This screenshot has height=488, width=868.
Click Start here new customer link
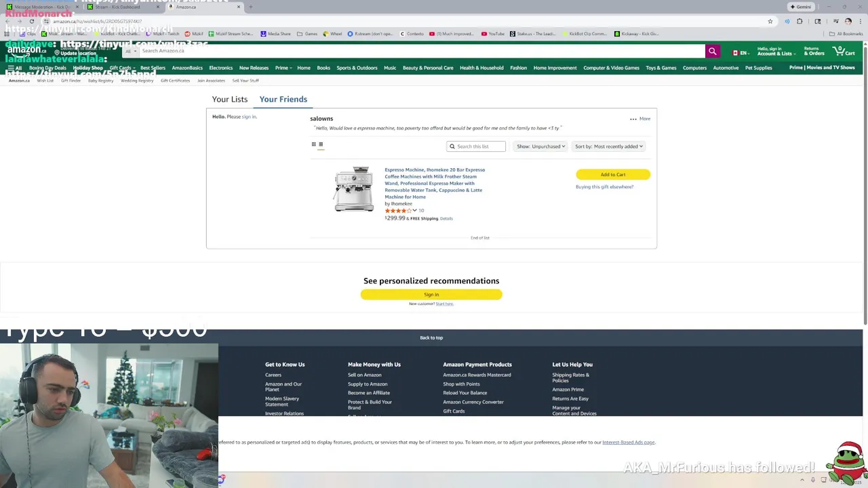(444, 304)
